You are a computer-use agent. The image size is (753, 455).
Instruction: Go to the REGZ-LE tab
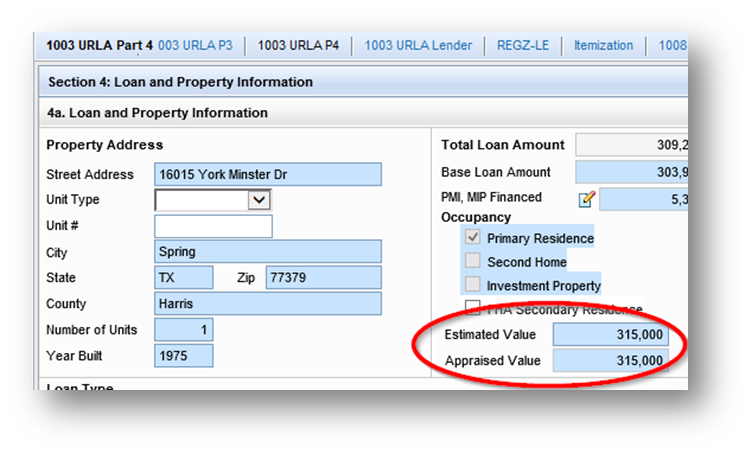pos(523,46)
